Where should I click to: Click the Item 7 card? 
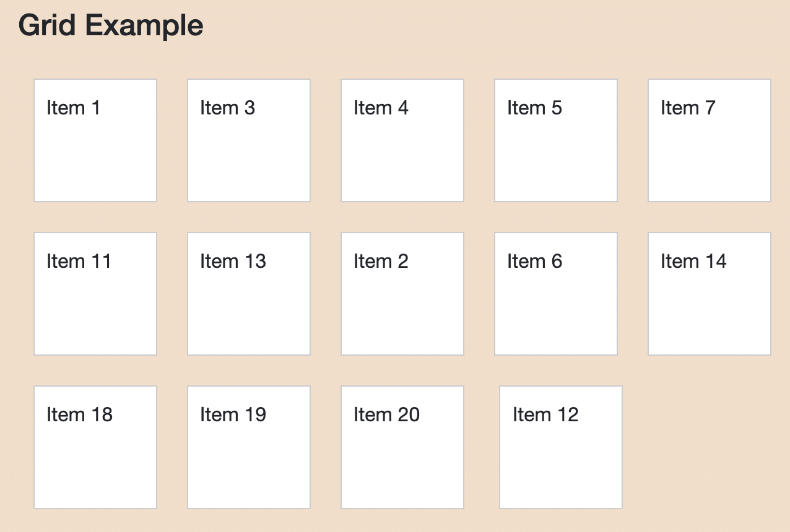point(710,140)
